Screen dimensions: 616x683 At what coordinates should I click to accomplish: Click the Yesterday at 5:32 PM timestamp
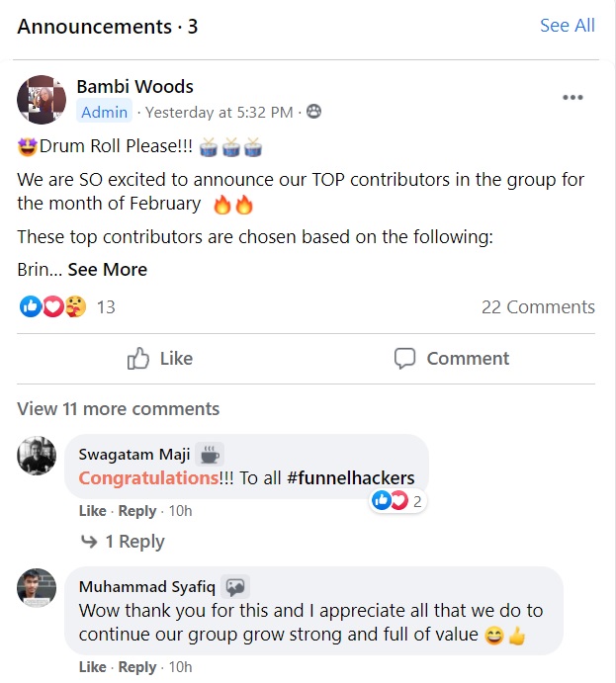pos(218,113)
